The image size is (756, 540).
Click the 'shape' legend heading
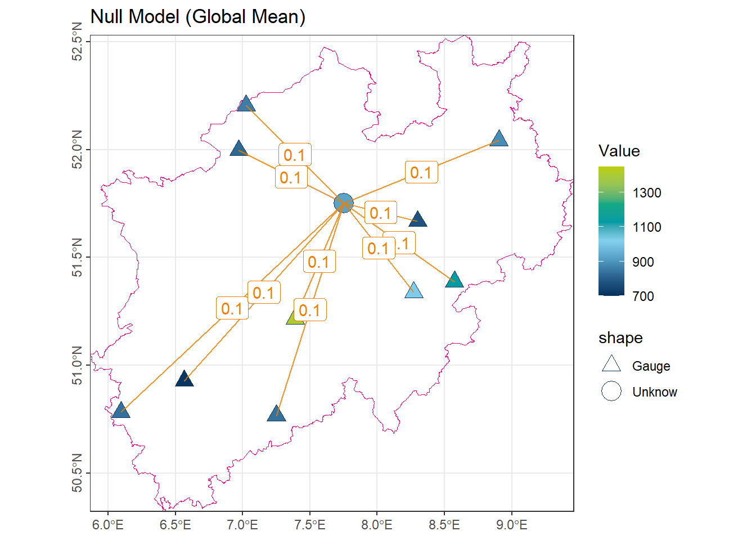pyautogui.click(x=620, y=337)
